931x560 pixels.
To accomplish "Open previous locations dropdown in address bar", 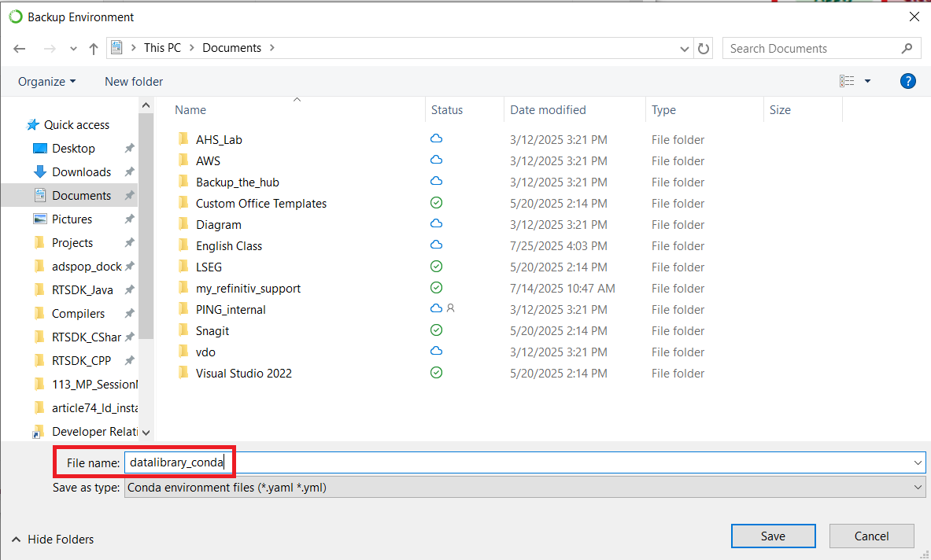I will pos(684,48).
